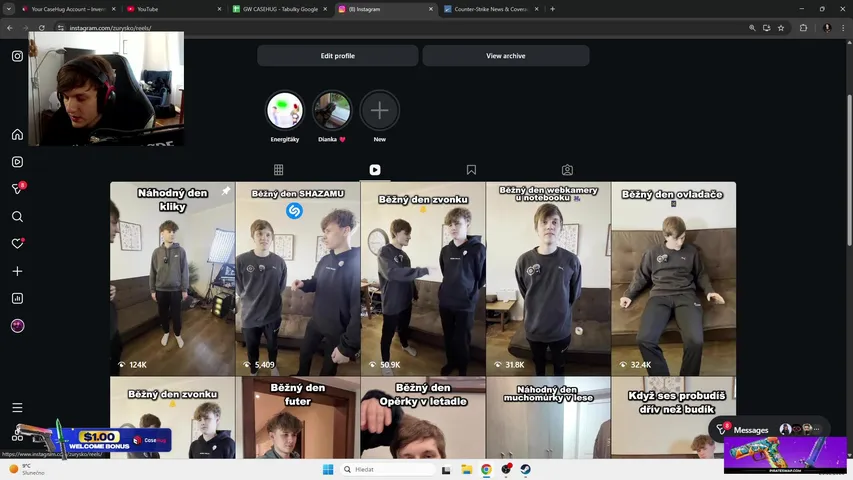Screen dimensions: 853x480
Task: Open File Explorer from taskbar
Action: [x=466, y=469]
